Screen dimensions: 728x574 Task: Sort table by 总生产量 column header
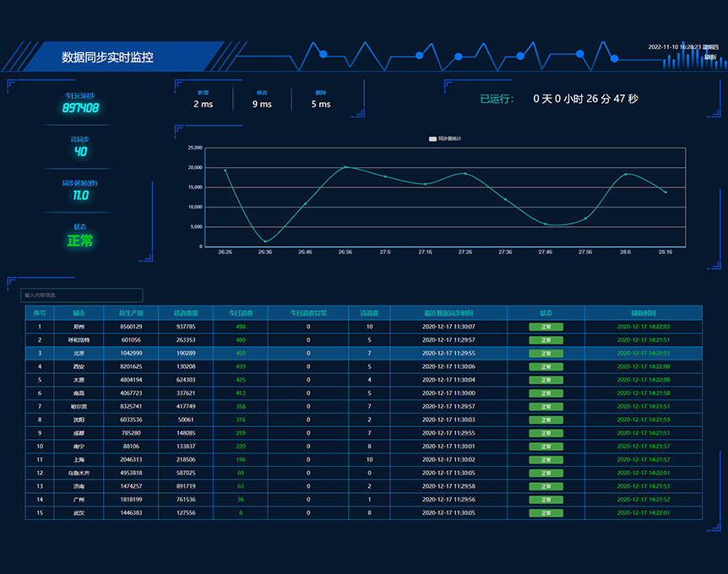click(x=131, y=313)
